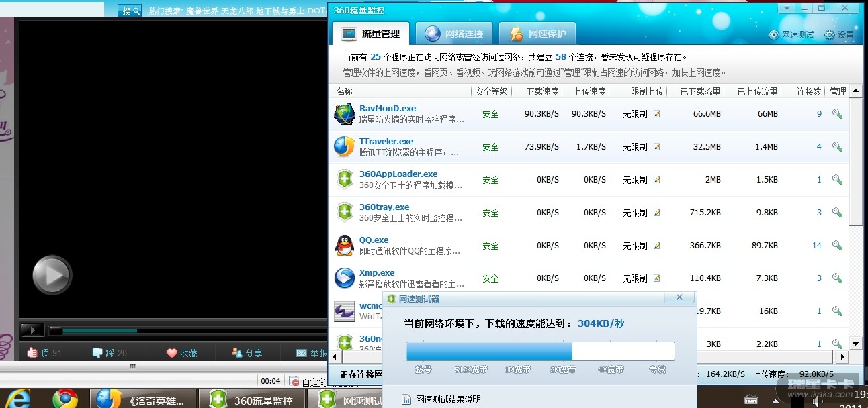Click the QQ.exe penguin icon
Viewport: 868px width, 408px height.
(x=345, y=245)
